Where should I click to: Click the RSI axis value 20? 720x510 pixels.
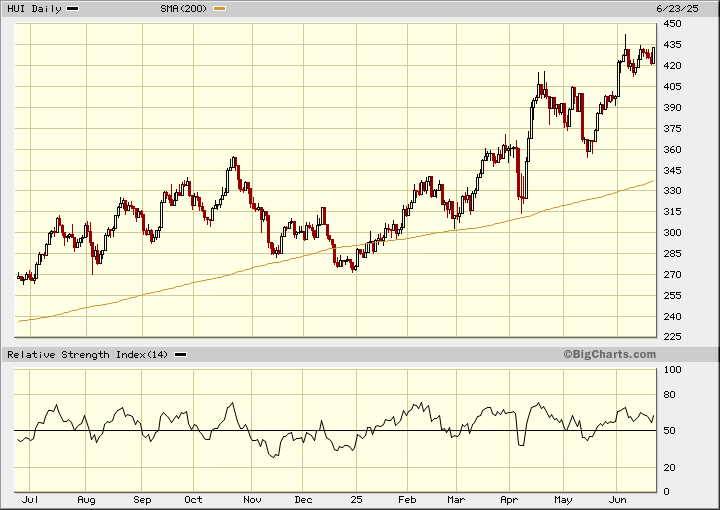669,467
